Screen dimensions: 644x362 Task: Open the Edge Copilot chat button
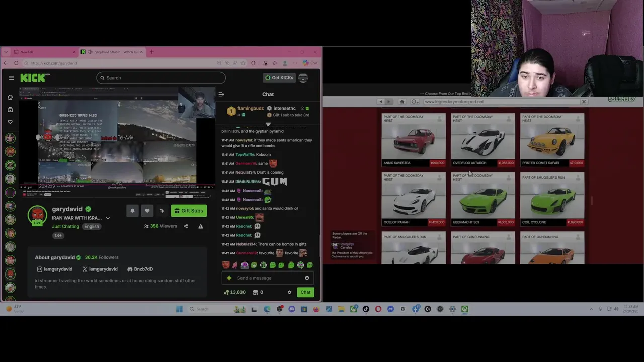tap(310, 63)
